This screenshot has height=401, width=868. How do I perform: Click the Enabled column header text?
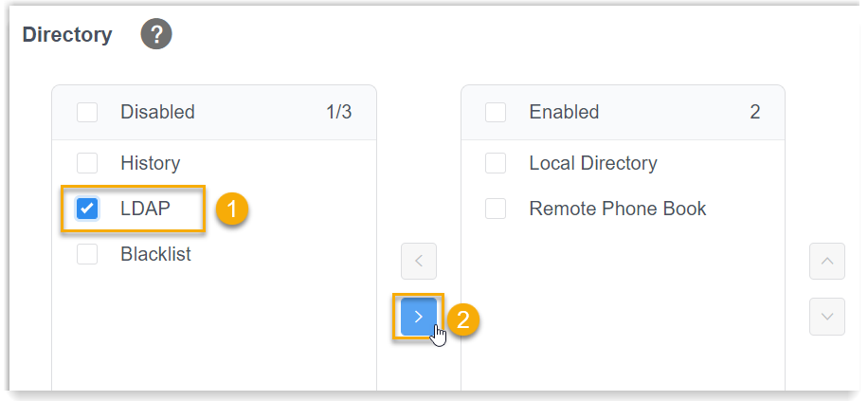click(x=564, y=112)
